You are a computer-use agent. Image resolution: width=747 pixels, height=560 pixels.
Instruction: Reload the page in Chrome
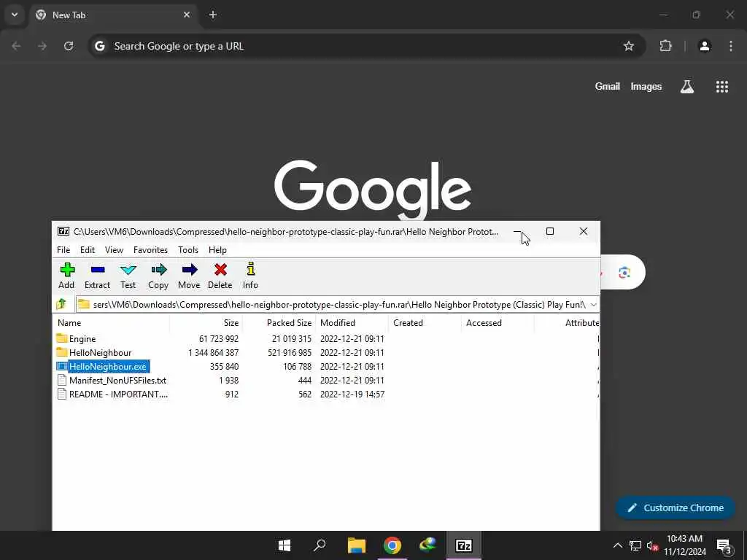[69, 46]
